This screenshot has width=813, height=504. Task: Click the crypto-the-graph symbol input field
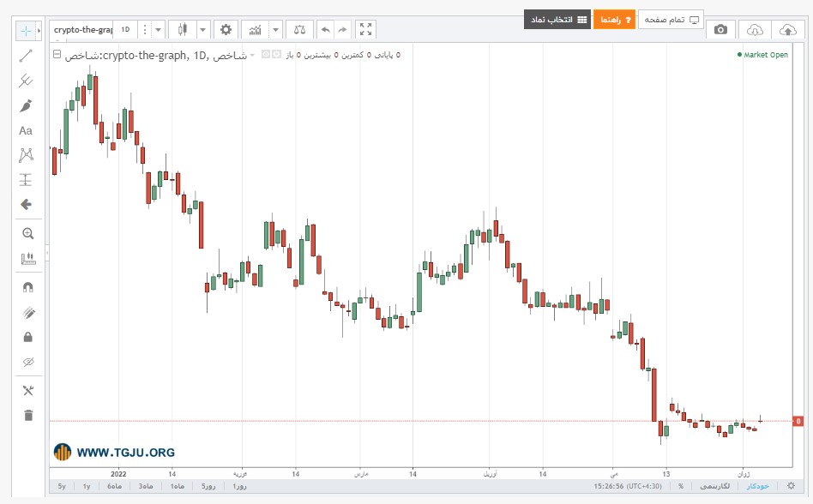[x=82, y=29]
